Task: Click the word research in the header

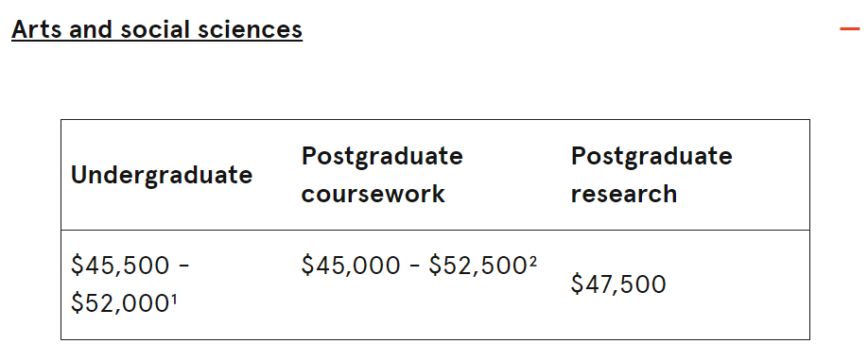Action: pyautogui.click(x=624, y=194)
